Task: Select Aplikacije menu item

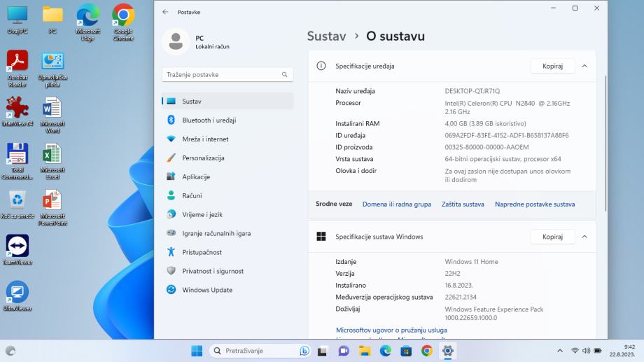Action: [196, 177]
